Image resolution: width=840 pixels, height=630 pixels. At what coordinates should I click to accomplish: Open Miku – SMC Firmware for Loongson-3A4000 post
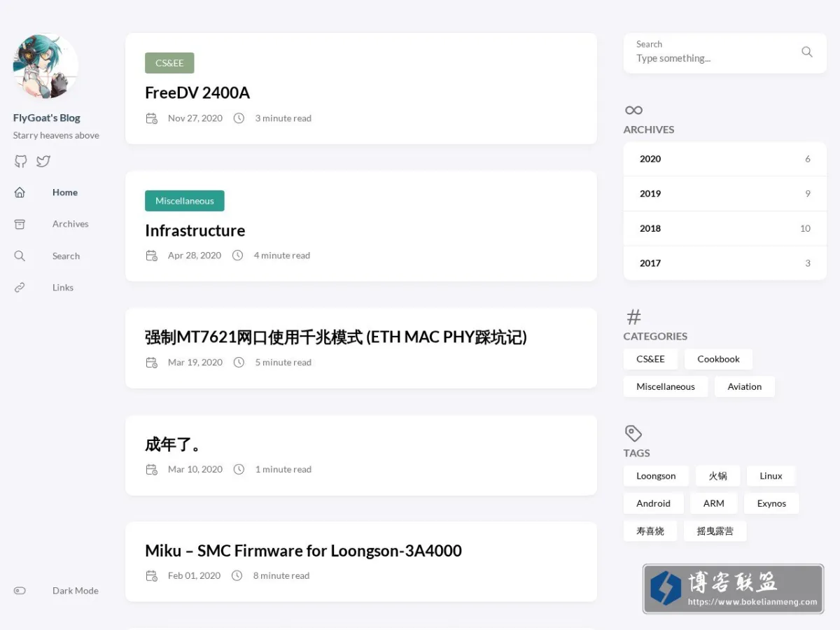tap(303, 551)
